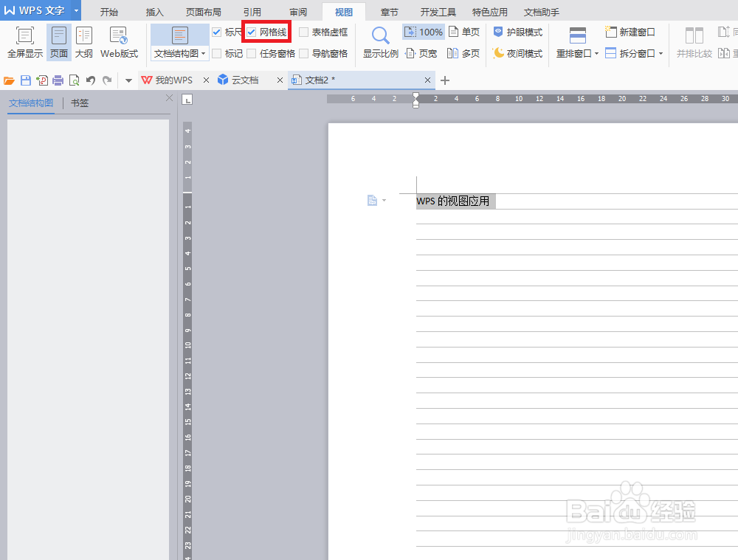Enable Night mode (夜间模式)
The width and height of the screenshot is (738, 560).
pos(518,53)
